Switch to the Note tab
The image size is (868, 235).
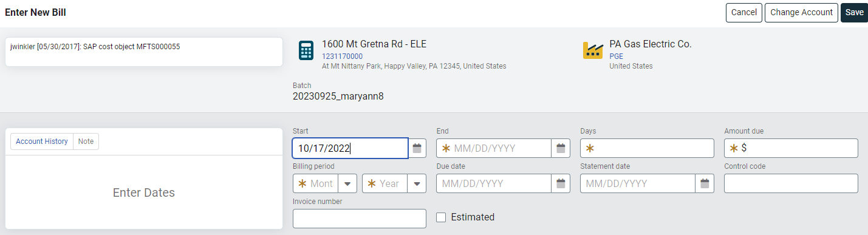[x=86, y=141]
